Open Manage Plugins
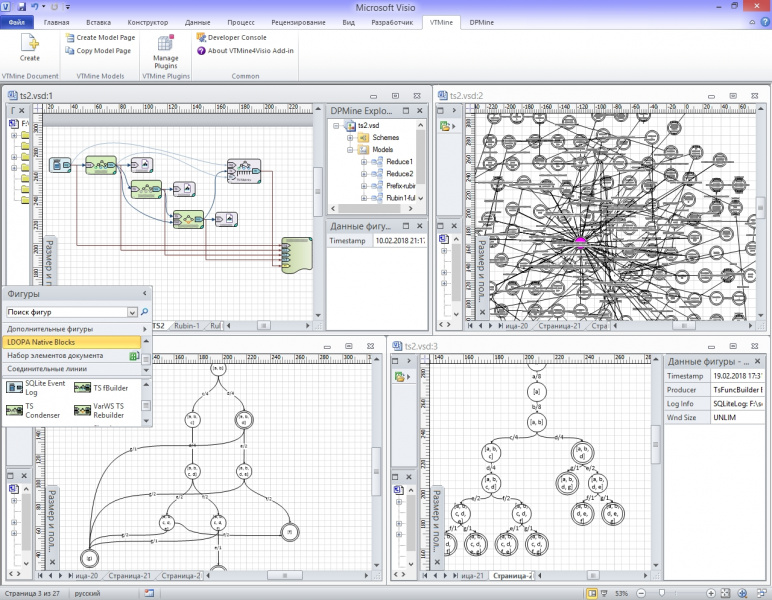 165,51
